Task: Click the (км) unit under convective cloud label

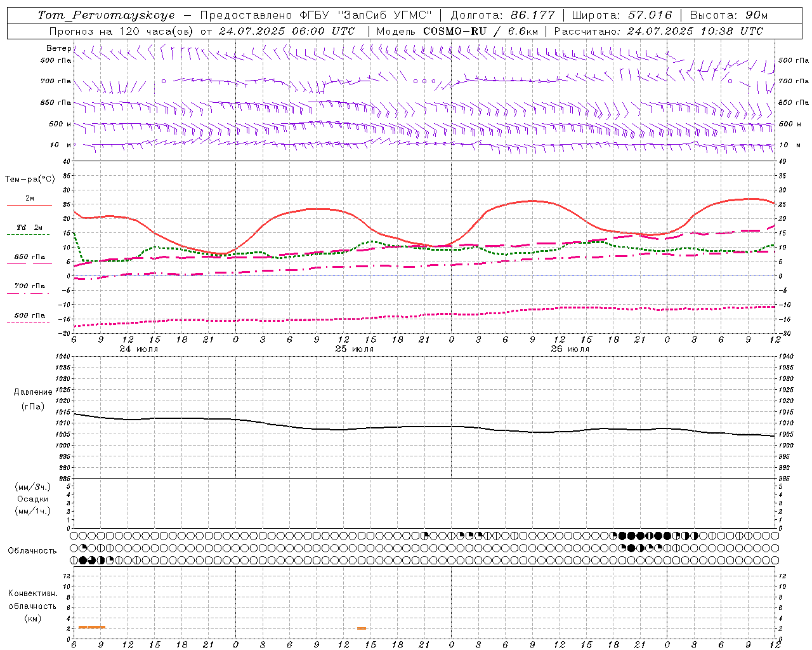Action: 32,618
